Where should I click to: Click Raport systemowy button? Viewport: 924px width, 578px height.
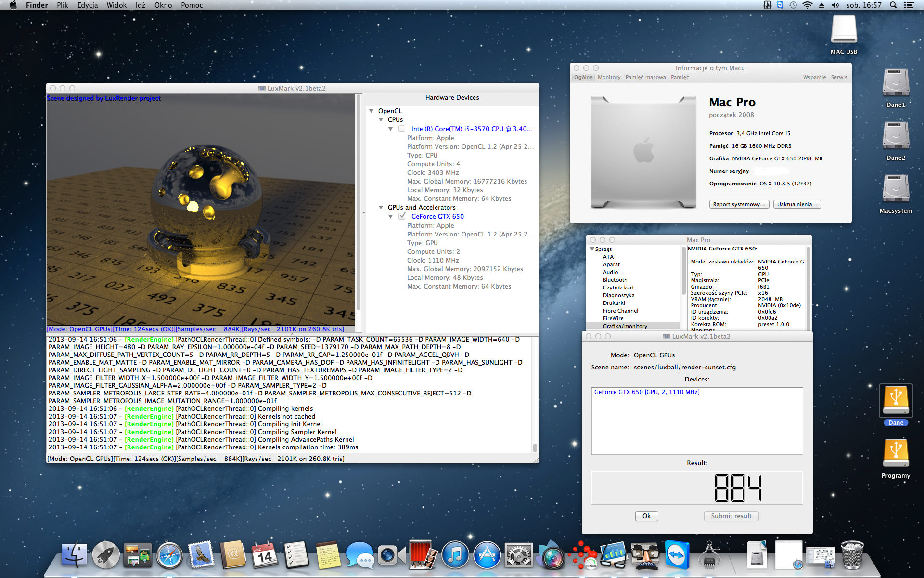[x=739, y=204]
